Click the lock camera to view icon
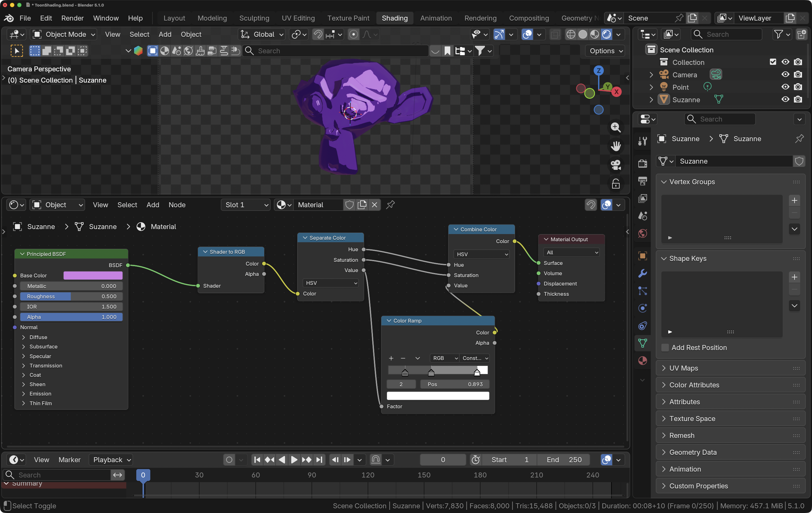Viewport: 812px width, 513px height. tap(616, 184)
